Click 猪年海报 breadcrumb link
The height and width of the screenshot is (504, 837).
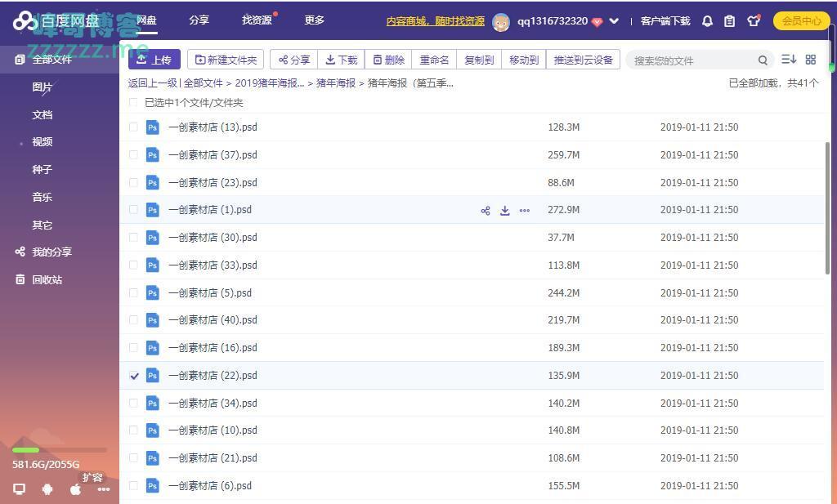point(336,83)
